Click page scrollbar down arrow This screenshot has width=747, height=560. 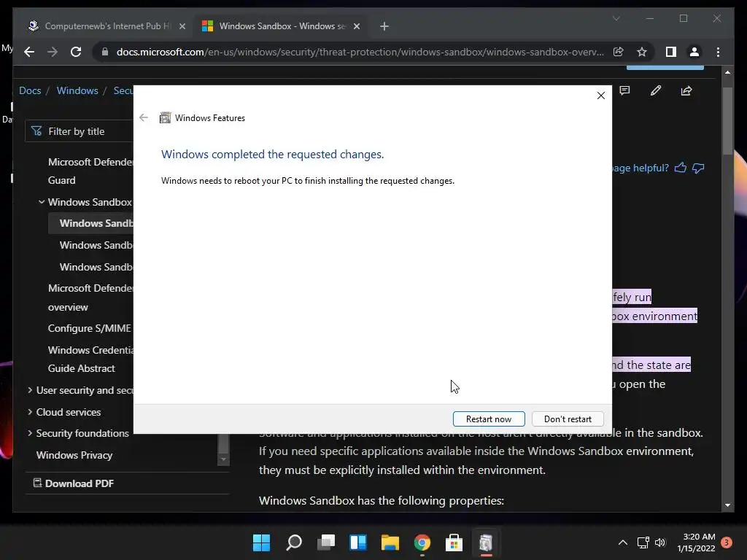727,505
